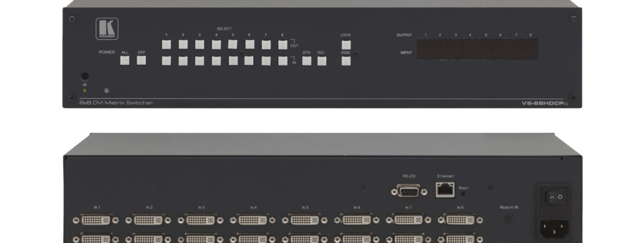Image resolution: width=644 pixels, height=243 pixels.
Task: Click the In 1 DVI connector
Action: tap(96, 220)
